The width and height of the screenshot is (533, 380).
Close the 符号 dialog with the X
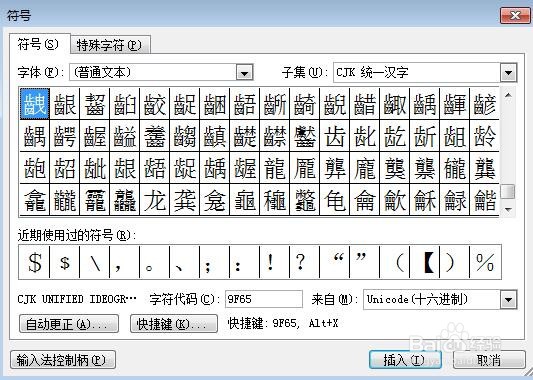point(515,15)
